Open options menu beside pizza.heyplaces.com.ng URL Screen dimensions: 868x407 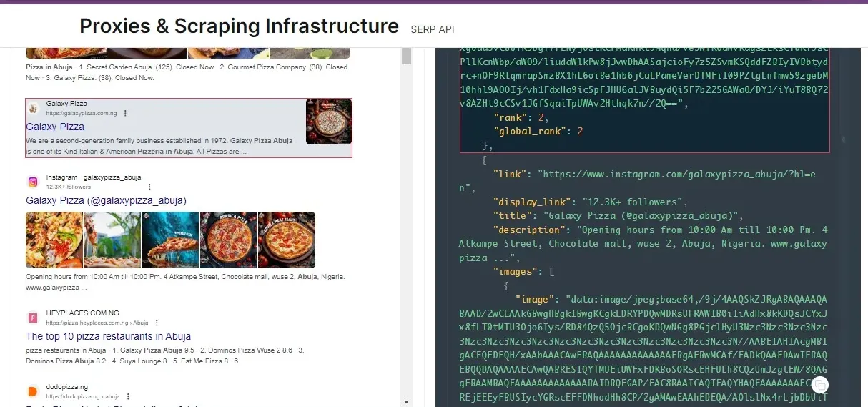pos(157,323)
